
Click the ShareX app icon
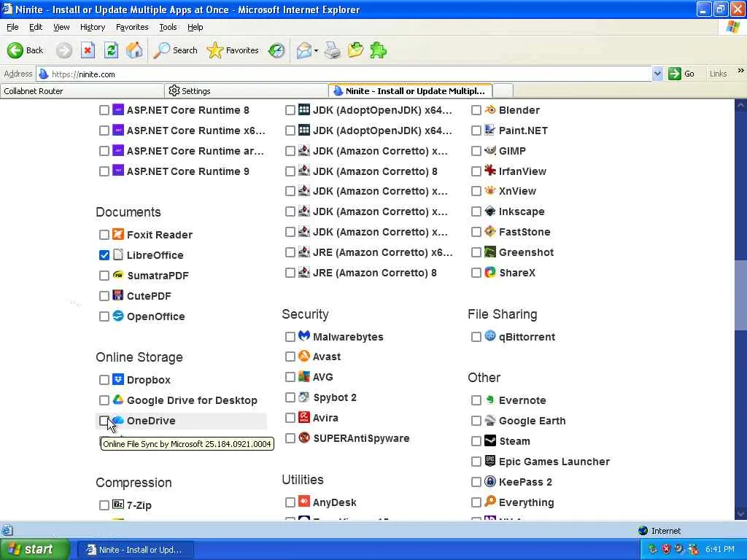[490, 273]
